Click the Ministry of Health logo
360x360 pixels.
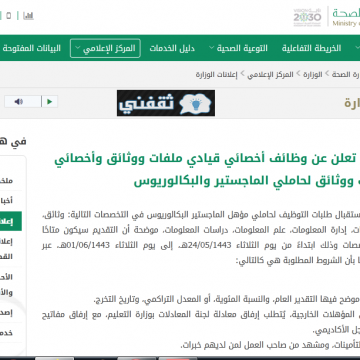coord(346,17)
